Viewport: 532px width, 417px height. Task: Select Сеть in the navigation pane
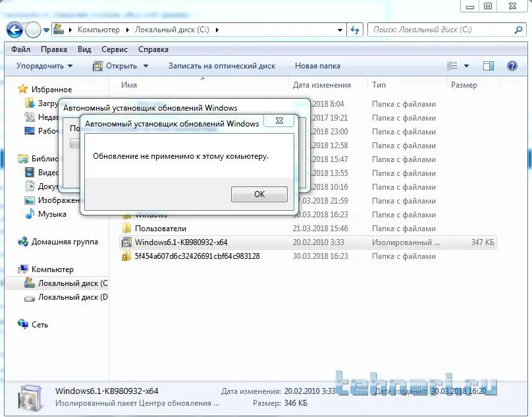[40, 325]
